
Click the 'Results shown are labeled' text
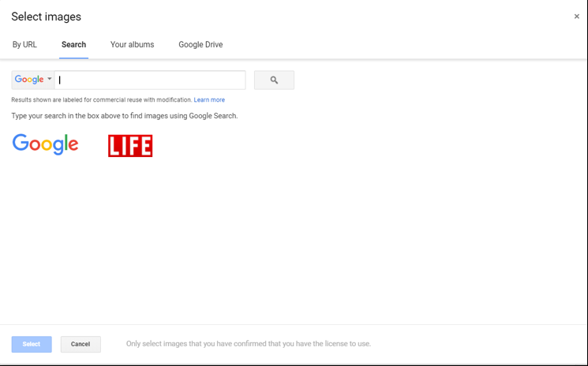[102, 99]
